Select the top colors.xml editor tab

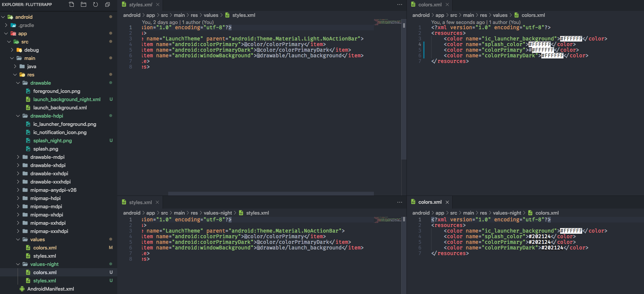coord(430,4)
